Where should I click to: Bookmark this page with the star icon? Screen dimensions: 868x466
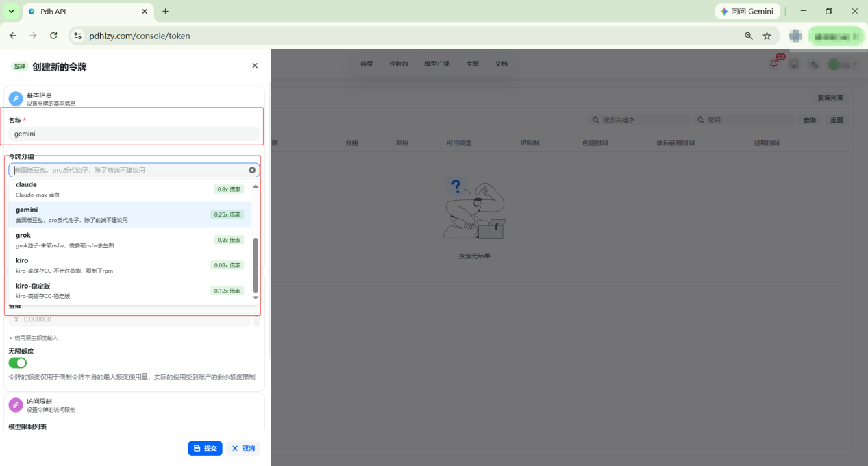(x=767, y=36)
